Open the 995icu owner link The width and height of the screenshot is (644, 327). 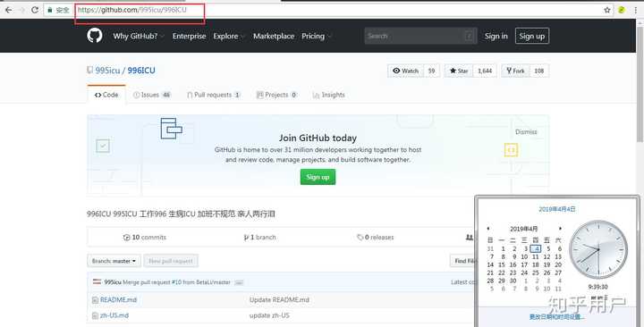[107, 71]
